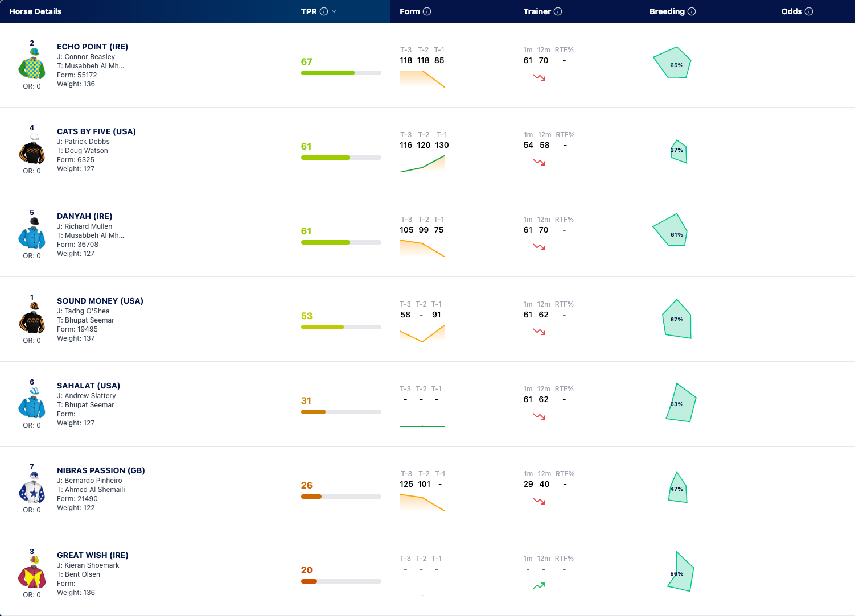The image size is (855, 616).
Task: Click Echo Point's jockey silks icon
Action: click(x=32, y=64)
